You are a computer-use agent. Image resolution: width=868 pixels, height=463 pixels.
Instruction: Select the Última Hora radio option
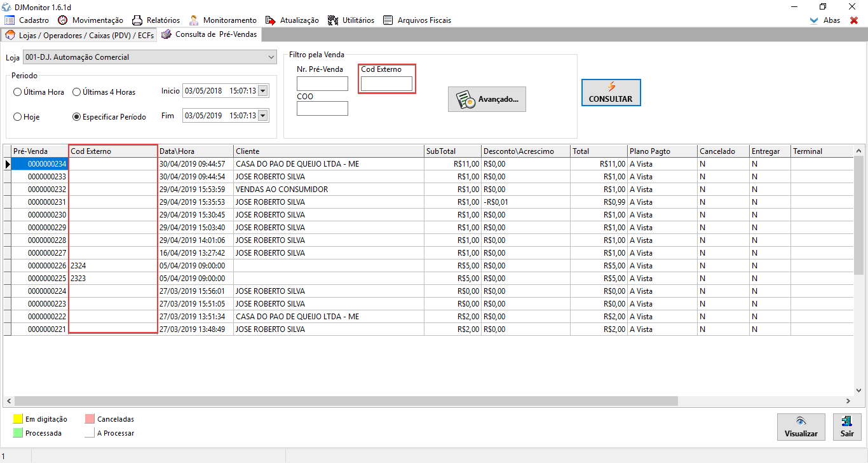(x=18, y=92)
